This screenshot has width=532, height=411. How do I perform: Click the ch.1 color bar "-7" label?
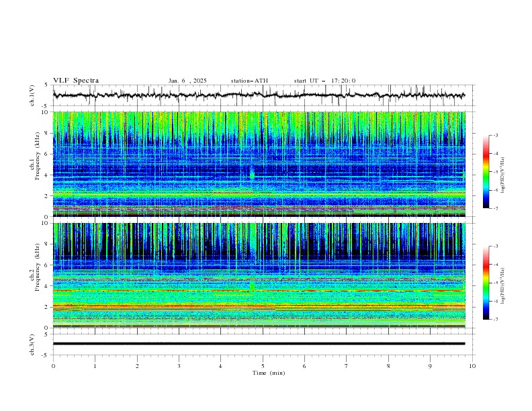[x=496, y=208]
